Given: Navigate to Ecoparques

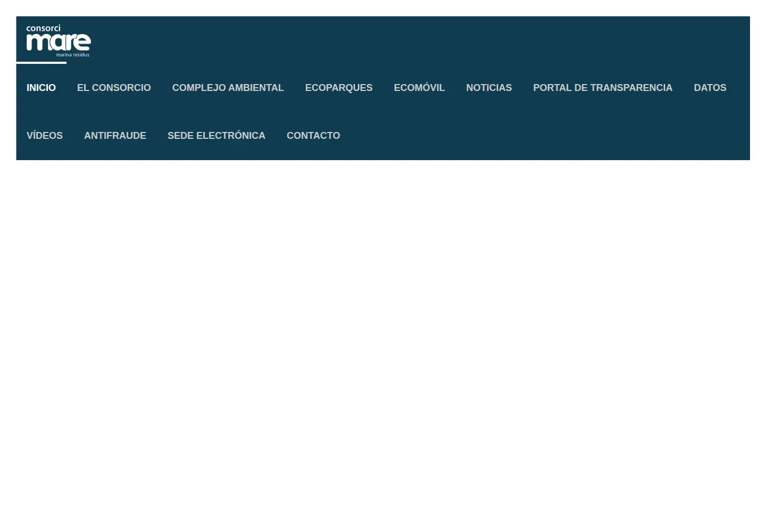Looking at the screenshot, I should 339,88.
